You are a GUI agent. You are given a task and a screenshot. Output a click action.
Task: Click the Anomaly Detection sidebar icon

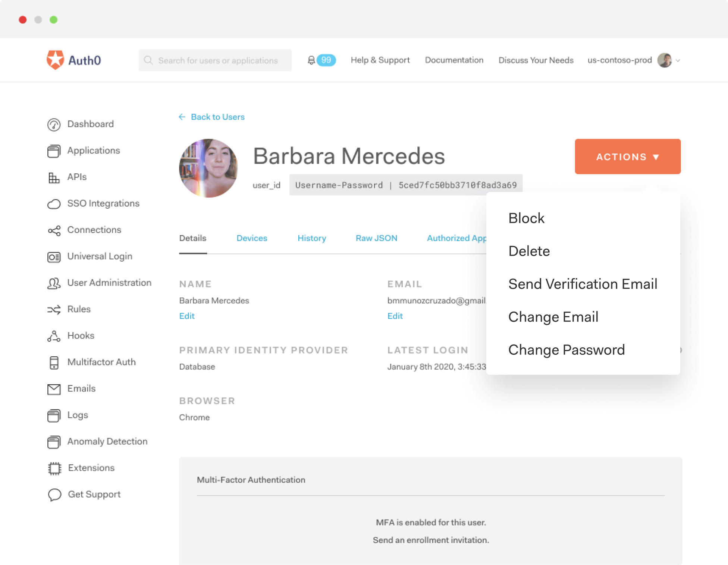[53, 441]
